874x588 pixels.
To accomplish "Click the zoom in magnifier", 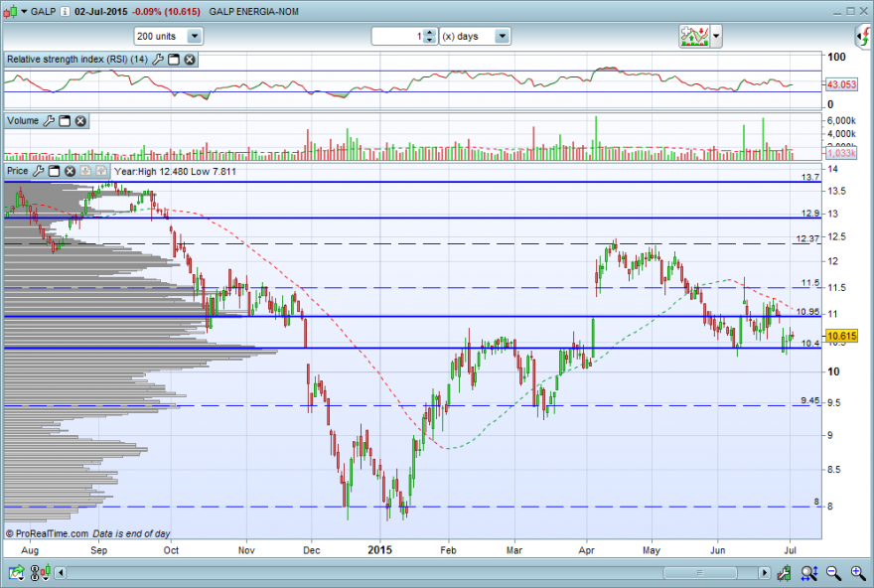I will 858,572.
